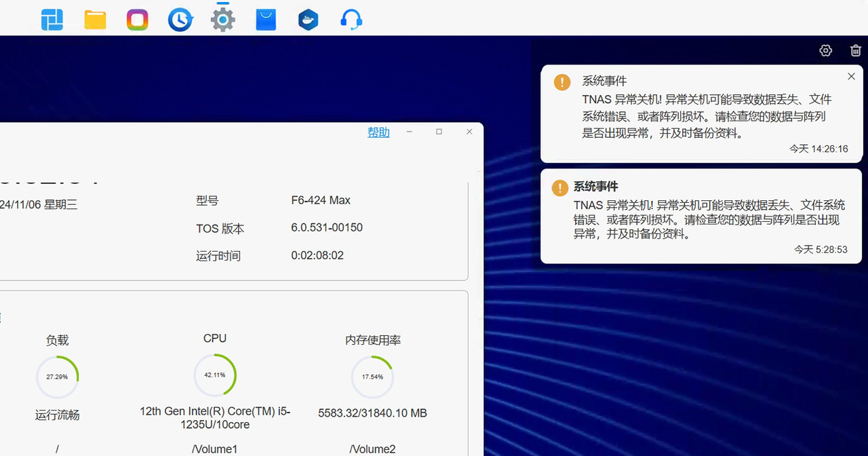Viewport: 868px width, 456px height.
Task: Click warning icon of 5:28:53 notification
Action: [559, 187]
